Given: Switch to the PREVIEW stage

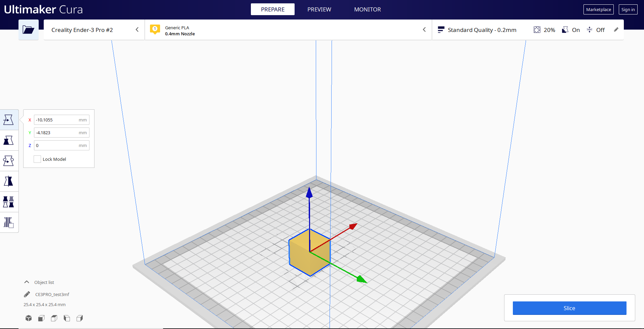Looking at the screenshot, I should 319,9.
